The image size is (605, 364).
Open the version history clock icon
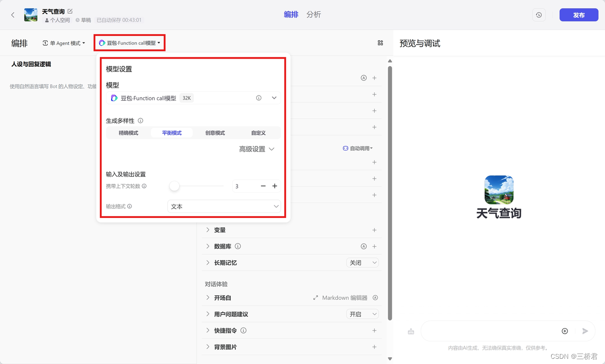[x=539, y=15]
